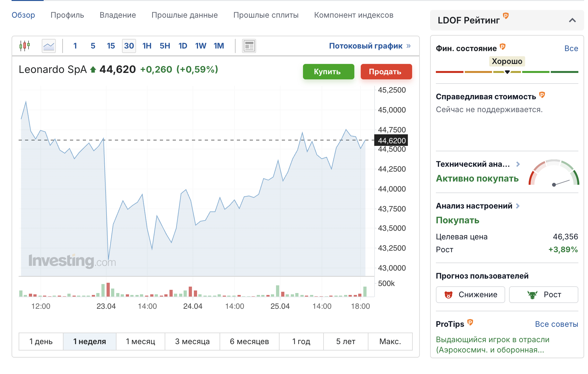Viewport: 588px width, 374px height.
Task: Click the 25.04 date on the chart axis
Action: (280, 306)
